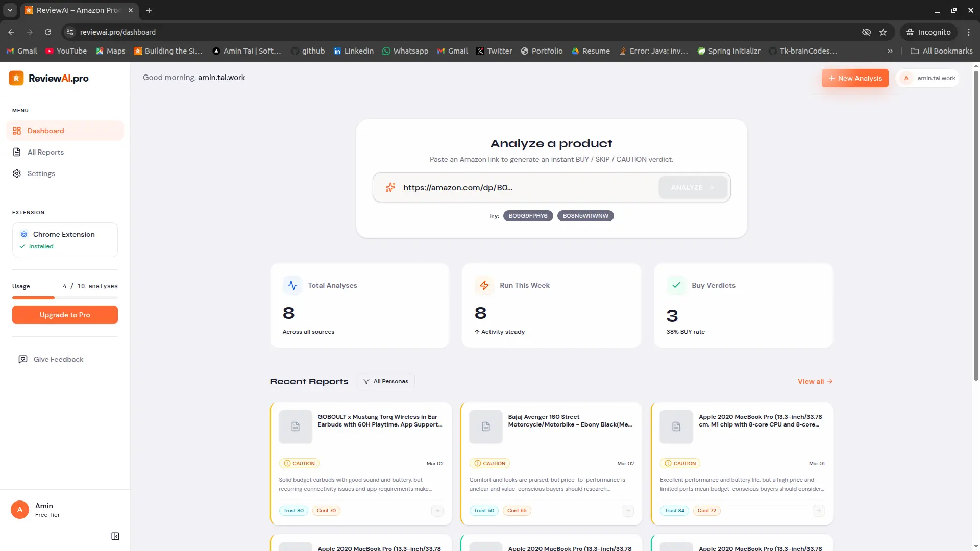Click View all reports link

(815, 381)
